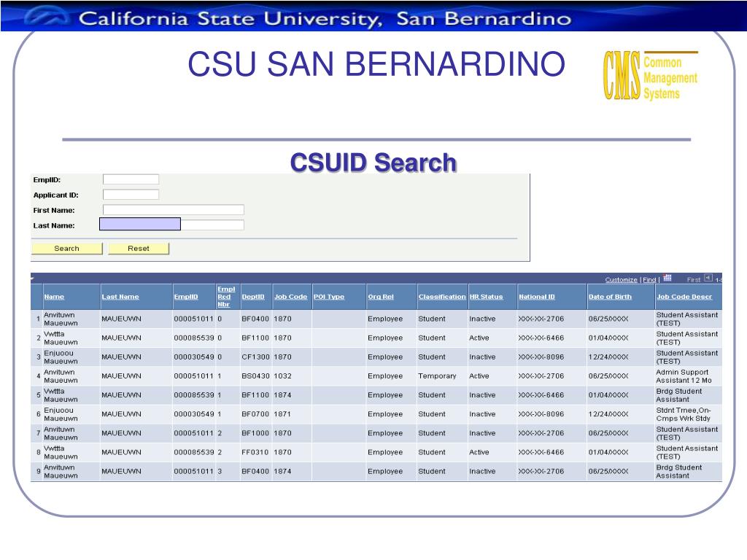Go to previous results page arrow

[708, 278]
